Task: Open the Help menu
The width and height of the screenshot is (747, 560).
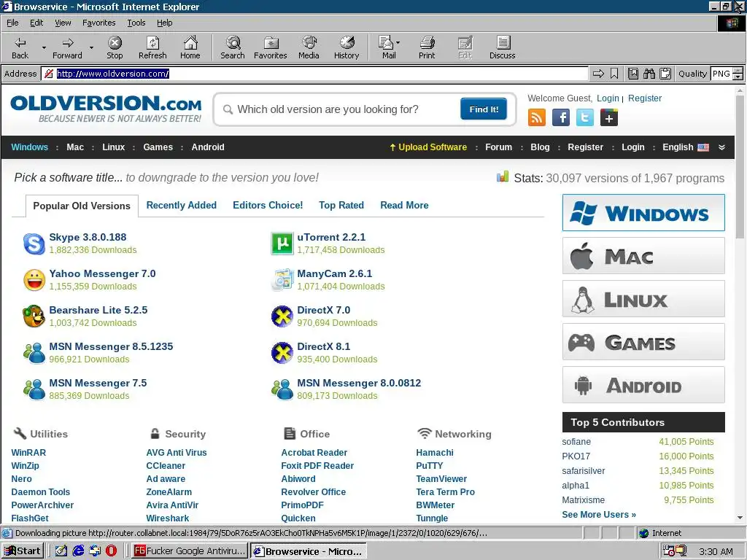Action: [164, 23]
